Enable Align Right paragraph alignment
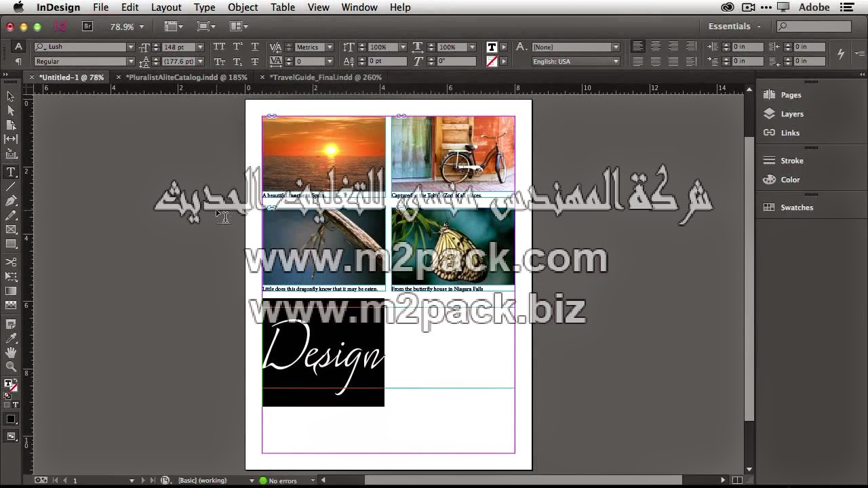Screen dimensions: 868x488 (x=673, y=47)
